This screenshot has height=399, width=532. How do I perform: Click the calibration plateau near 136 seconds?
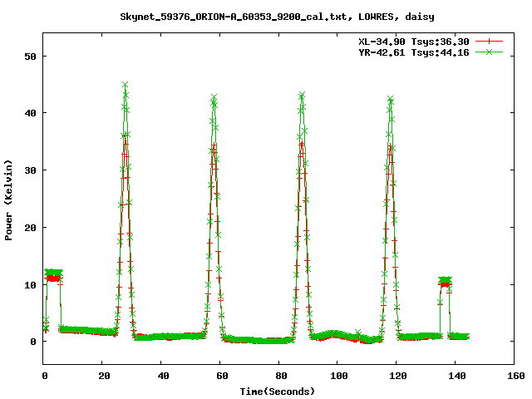tap(445, 282)
